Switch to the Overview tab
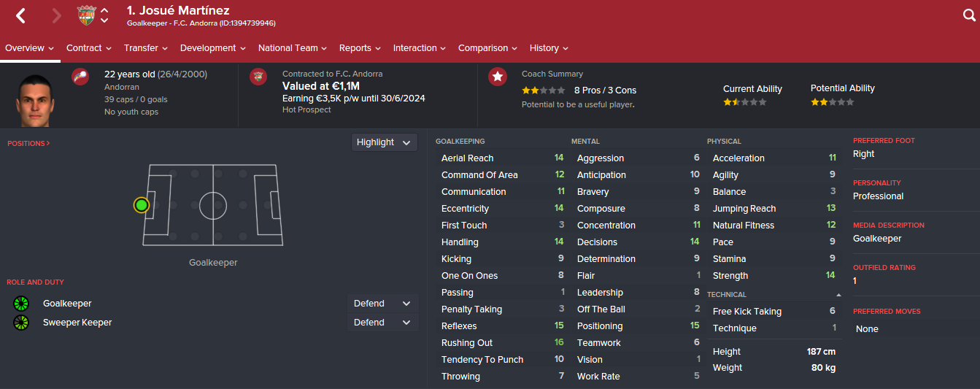 click(30, 48)
